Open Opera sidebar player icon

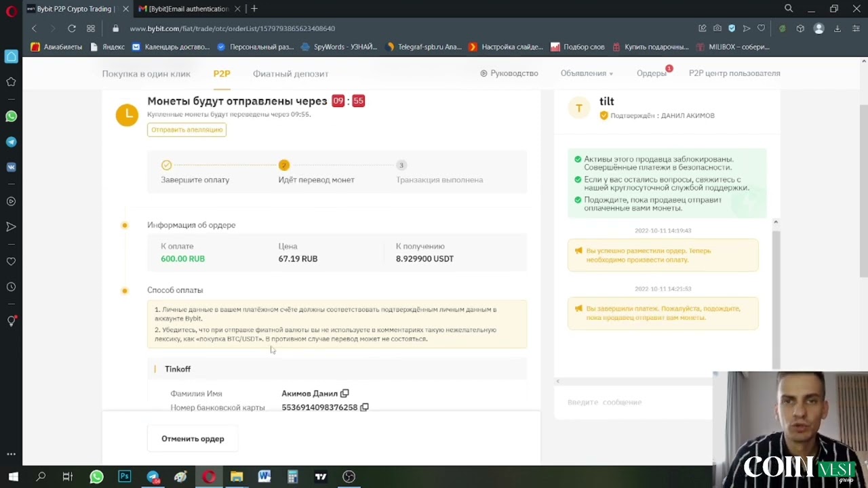pos(11,201)
